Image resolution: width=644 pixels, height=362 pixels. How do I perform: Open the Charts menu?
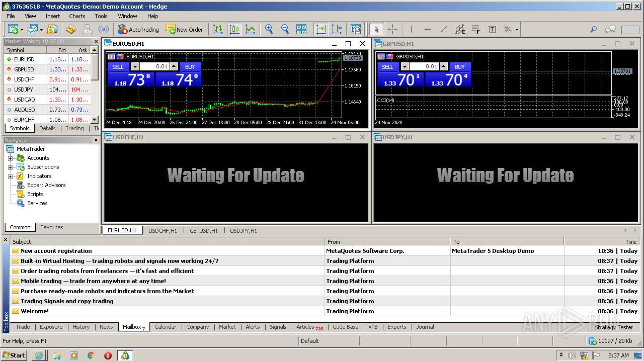[x=77, y=16]
